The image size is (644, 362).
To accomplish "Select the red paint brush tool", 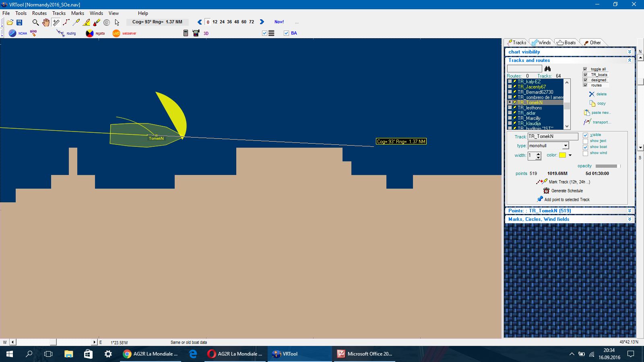I will pyautogui.click(x=97, y=23).
